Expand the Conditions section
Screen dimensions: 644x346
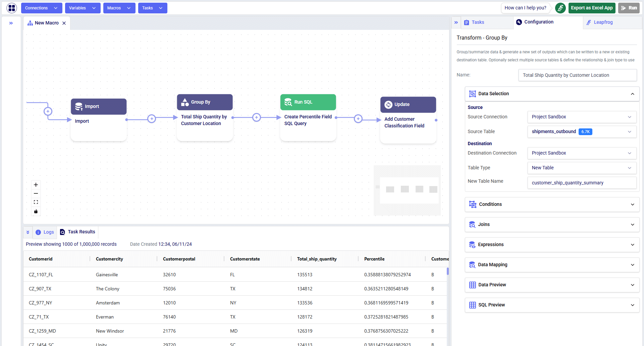click(x=552, y=204)
